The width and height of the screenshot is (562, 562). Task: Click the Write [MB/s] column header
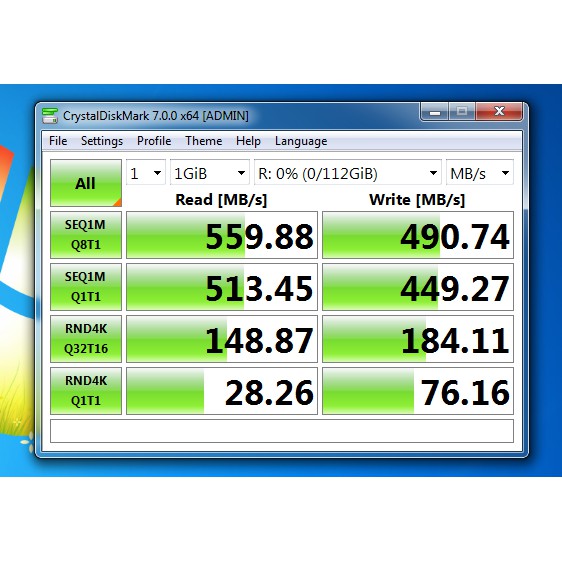click(x=417, y=200)
